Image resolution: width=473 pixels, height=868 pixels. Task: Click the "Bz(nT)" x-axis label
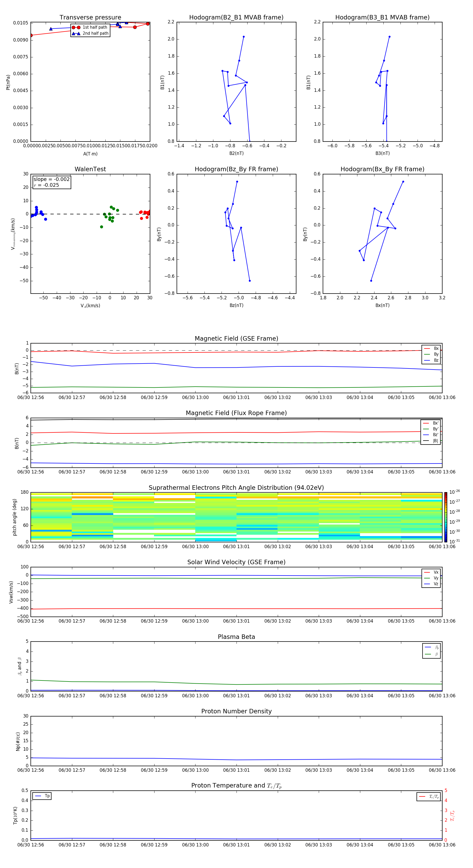236,306
